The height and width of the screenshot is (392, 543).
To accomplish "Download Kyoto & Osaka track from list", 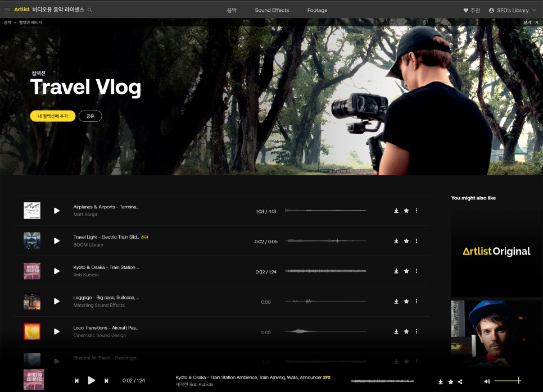I will point(396,271).
